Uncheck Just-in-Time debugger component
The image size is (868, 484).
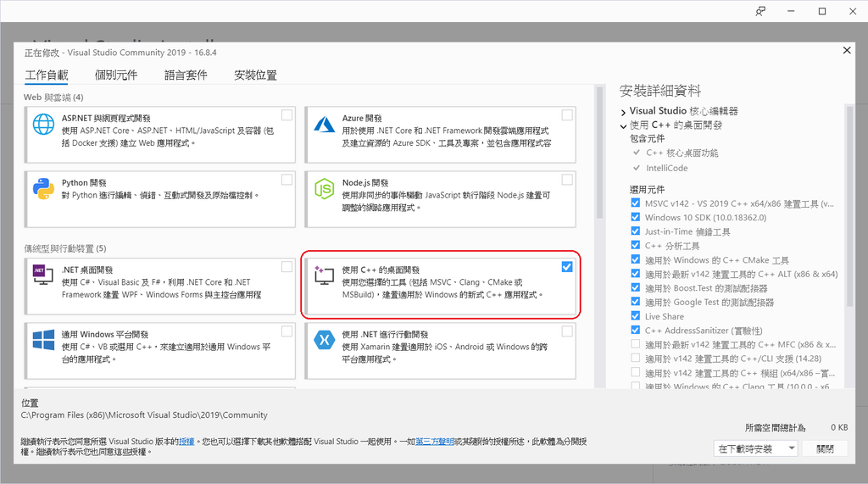tap(636, 231)
